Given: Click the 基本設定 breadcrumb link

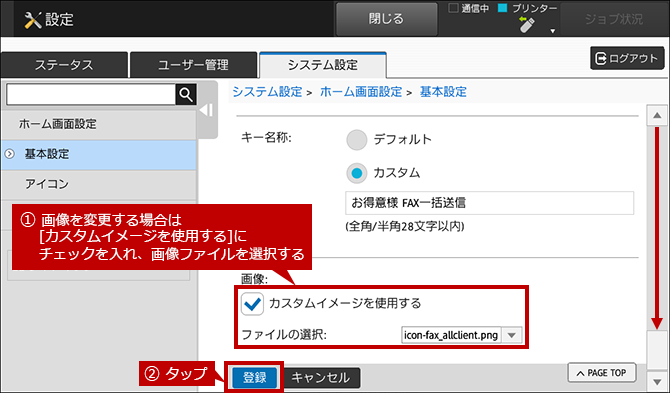Looking at the screenshot, I should click(x=443, y=92).
